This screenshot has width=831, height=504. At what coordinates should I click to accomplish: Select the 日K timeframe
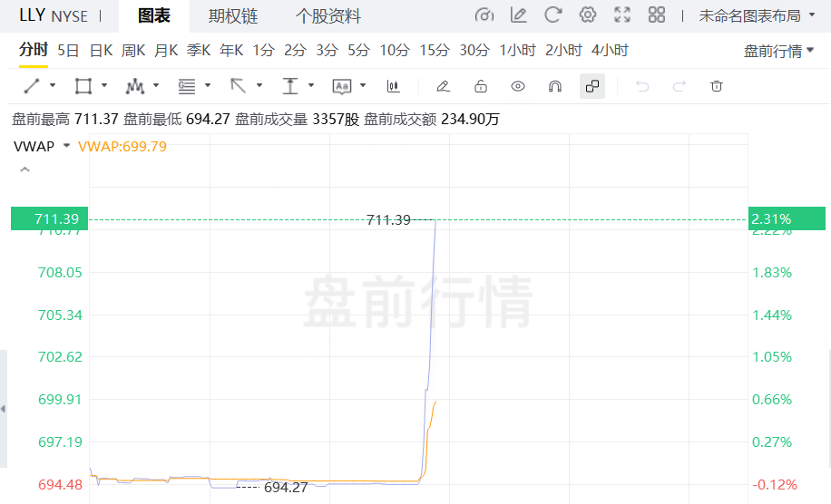pyautogui.click(x=102, y=50)
